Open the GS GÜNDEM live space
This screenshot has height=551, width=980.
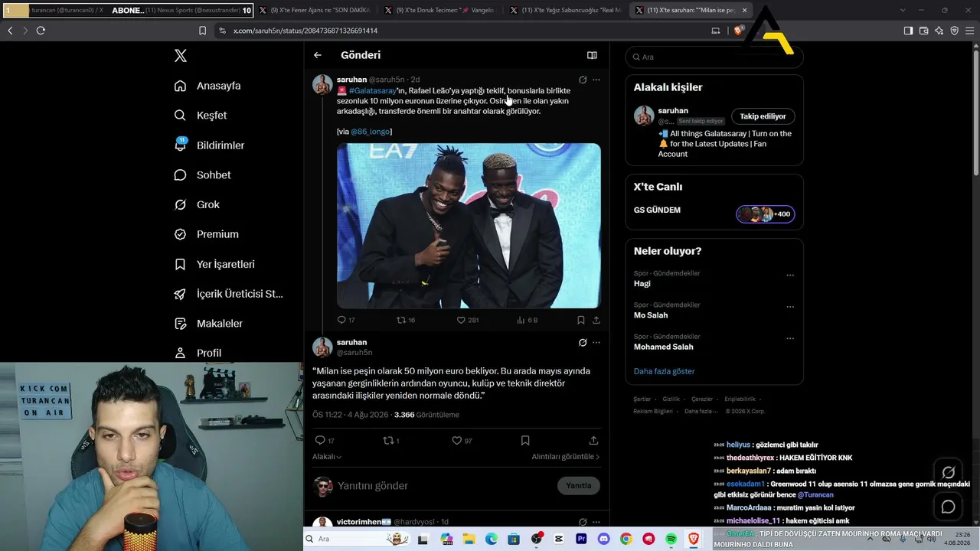714,213
